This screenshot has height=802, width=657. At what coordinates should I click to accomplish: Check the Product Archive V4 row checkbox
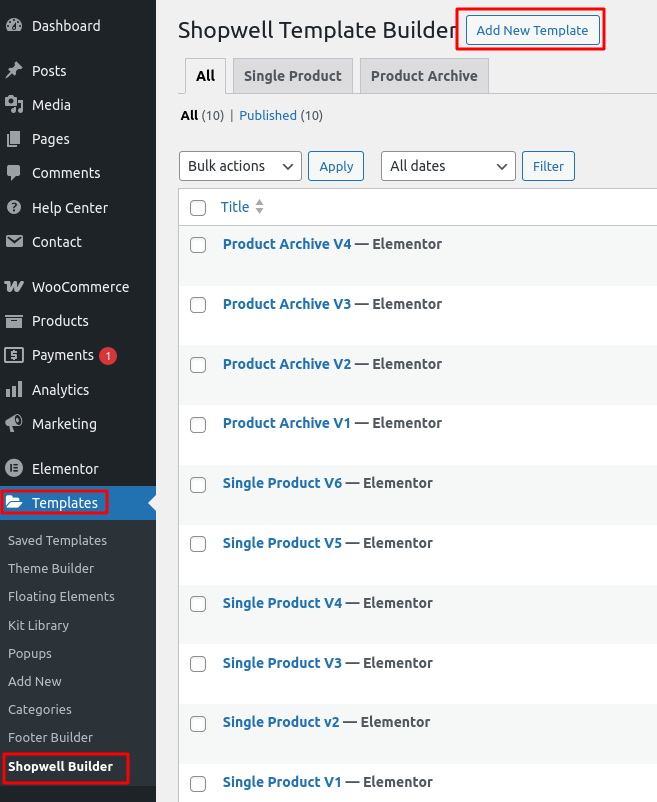point(198,244)
